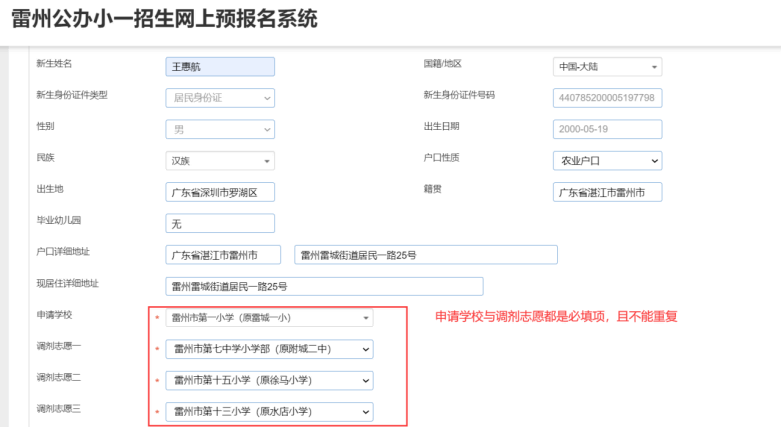The image size is (782, 427).
Task: Click the 出生日期 field showing 2000-05-19
Action: pyautogui.click(x=607, y=129)
